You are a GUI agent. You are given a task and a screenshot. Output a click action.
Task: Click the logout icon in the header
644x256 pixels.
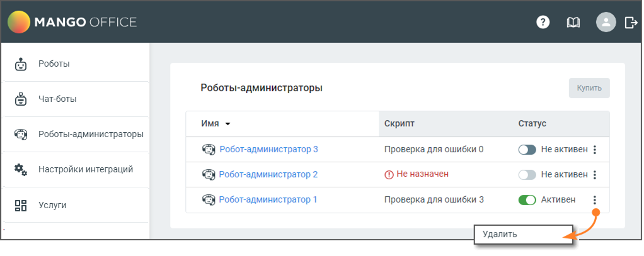click(630, 22)
